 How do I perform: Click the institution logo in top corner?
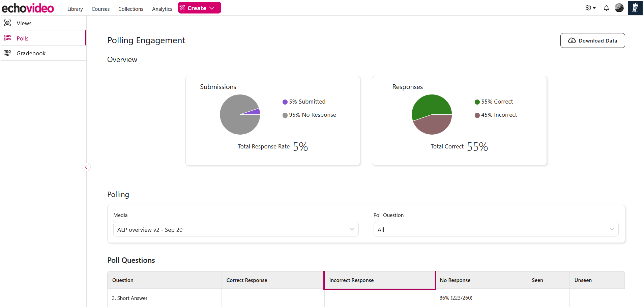click(635, 8)
